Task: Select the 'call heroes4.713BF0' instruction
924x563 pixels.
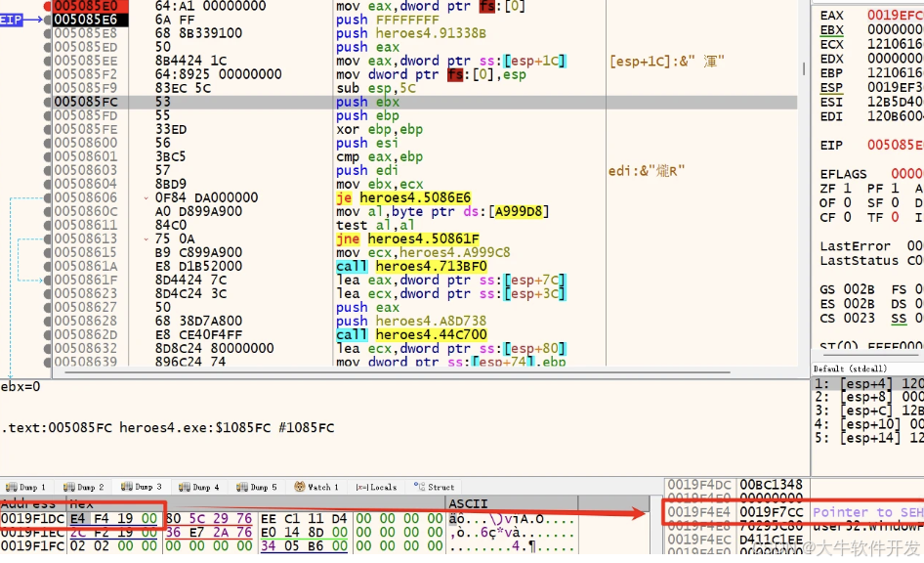Action: click(x=411, y=266)
